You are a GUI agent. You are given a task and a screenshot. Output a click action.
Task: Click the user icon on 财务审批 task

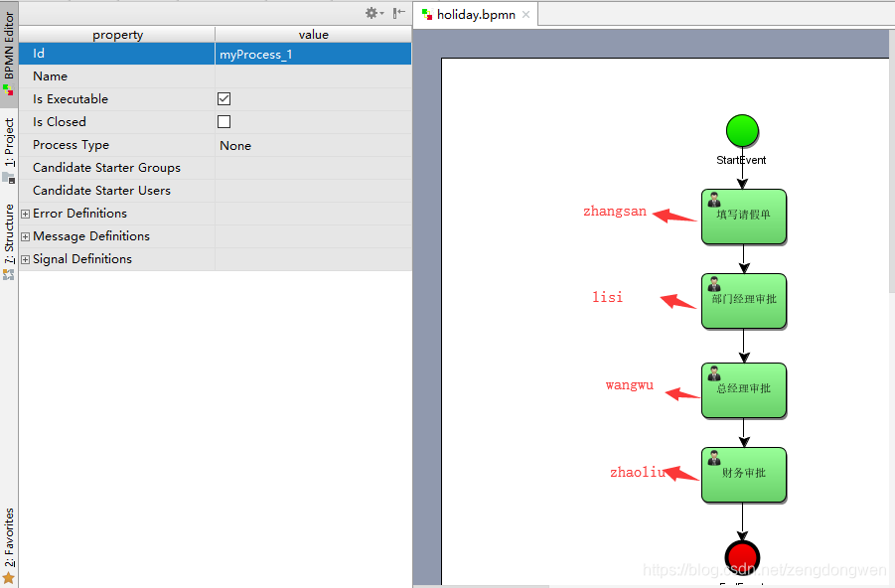click(714, 458)
